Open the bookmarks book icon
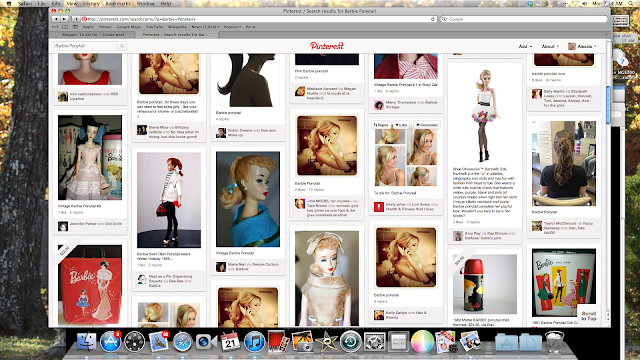Image resolution: width=640 pixels, height=360 pixels. point(65,27)
